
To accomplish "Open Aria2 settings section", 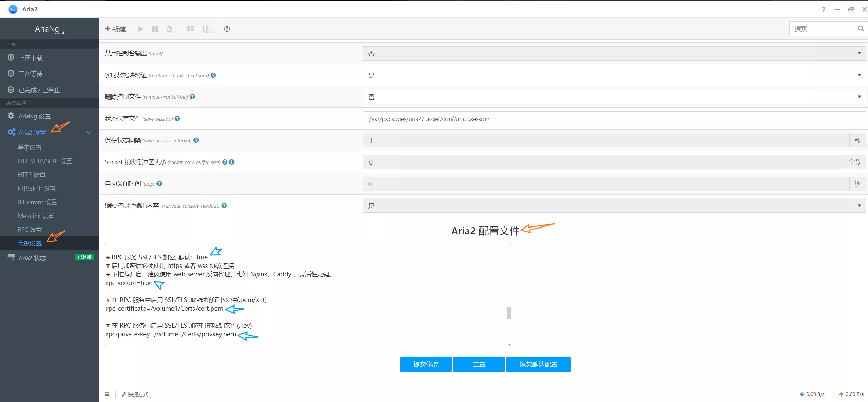I will pos(32,132).
